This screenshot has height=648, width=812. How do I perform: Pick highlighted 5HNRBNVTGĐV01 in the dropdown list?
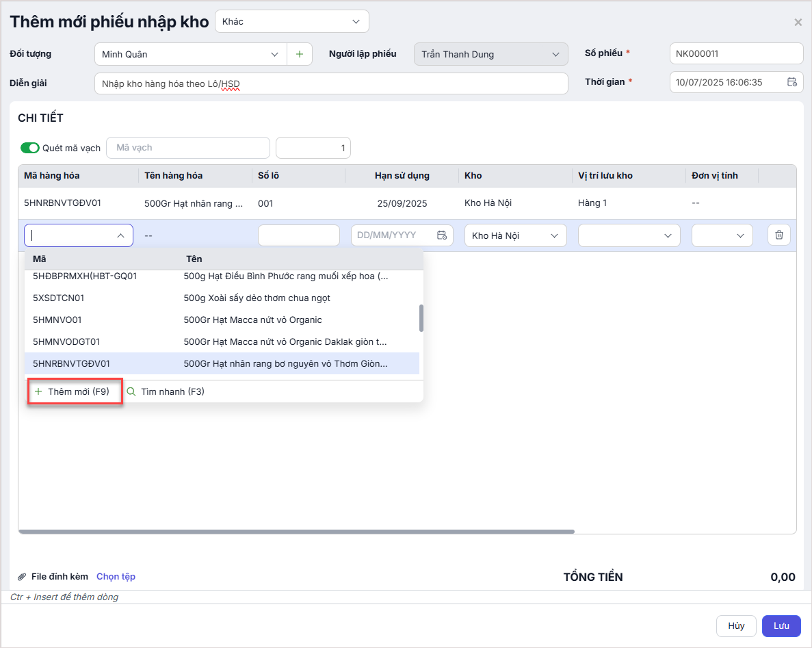[222, 363]
